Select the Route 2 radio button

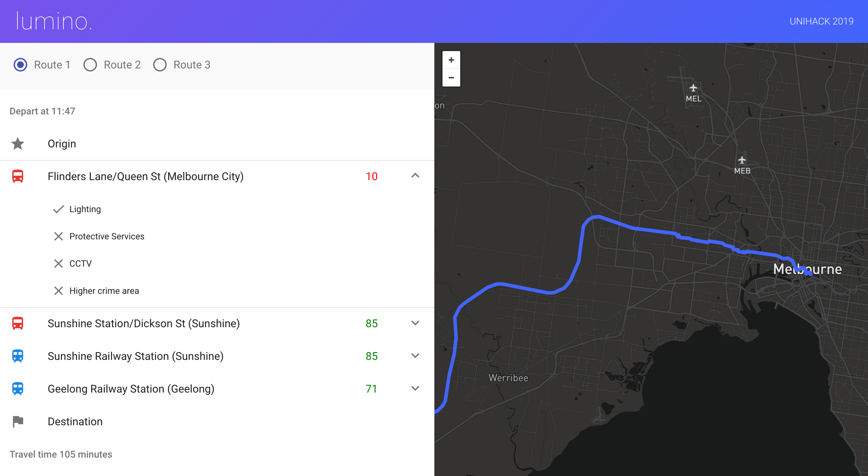coord(90,65)
